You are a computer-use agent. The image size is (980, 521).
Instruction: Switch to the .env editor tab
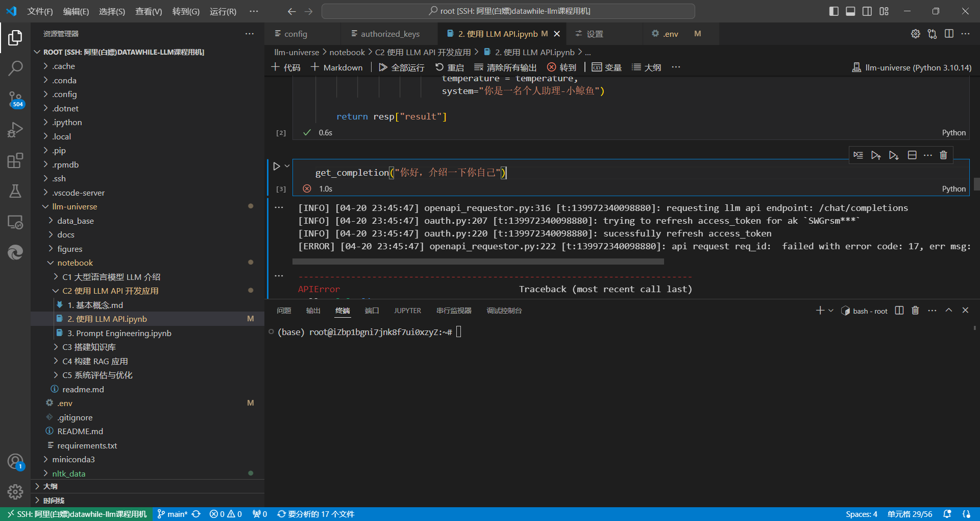pyautogui.click(x=670, y=34)
